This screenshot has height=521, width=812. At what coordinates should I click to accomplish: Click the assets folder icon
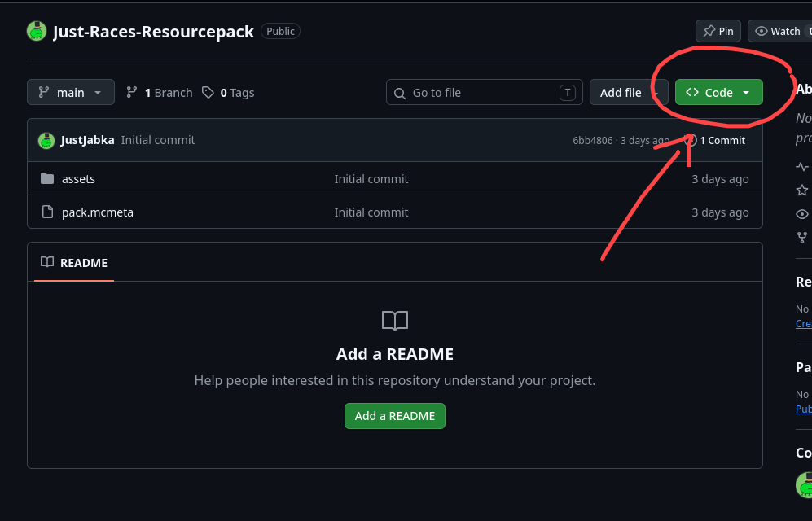click(x=47, y=178)
